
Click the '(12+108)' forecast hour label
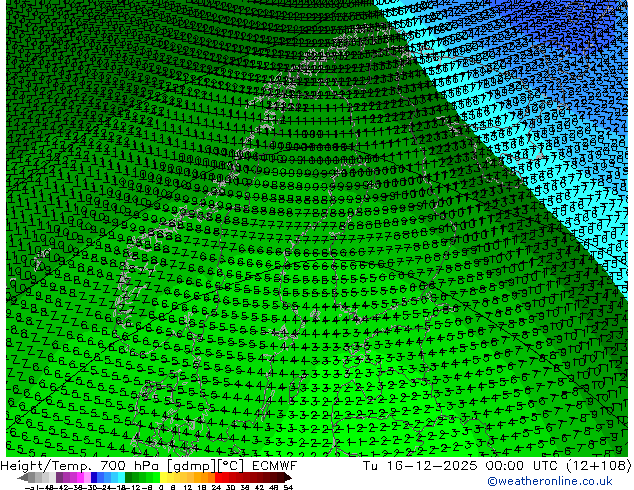coord(598,466)
